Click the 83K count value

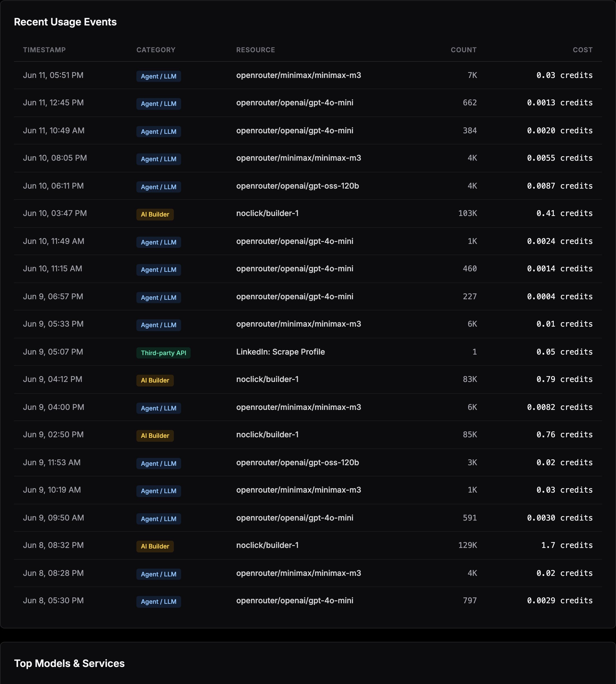(x=470, y=379)
